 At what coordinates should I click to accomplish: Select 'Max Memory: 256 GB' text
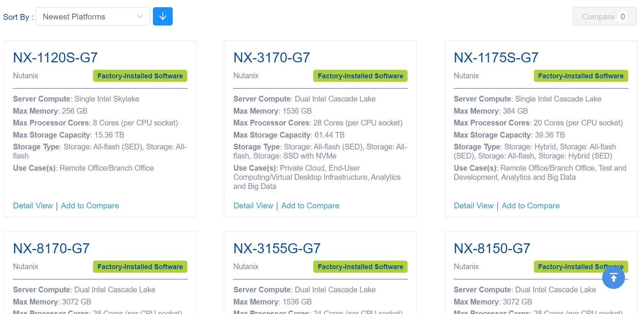50,111
